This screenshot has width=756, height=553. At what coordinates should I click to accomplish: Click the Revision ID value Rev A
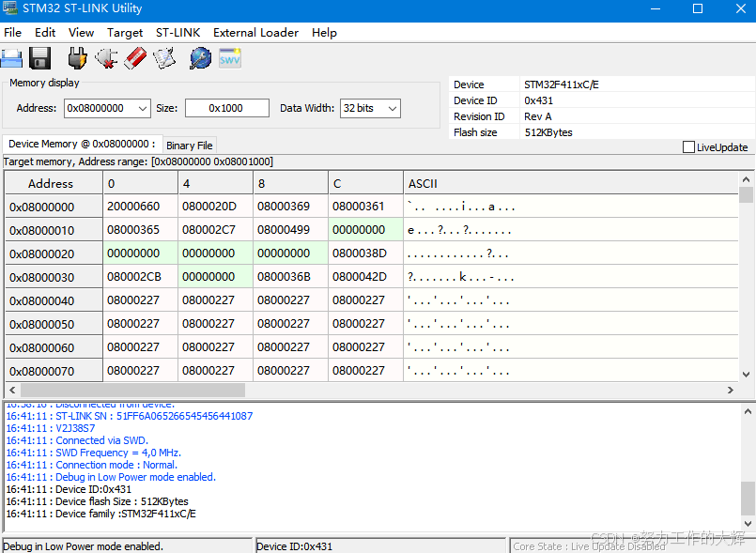pyautogui.click(x=537, y=116)
